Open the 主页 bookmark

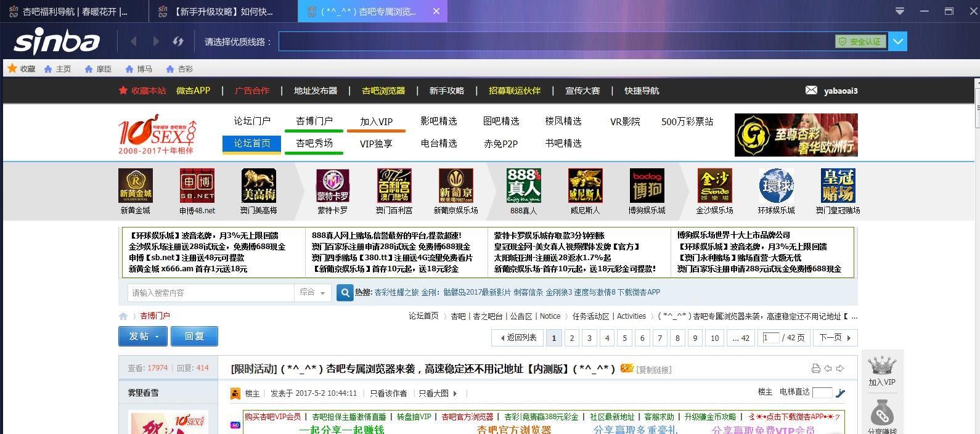tap(57, 69)
